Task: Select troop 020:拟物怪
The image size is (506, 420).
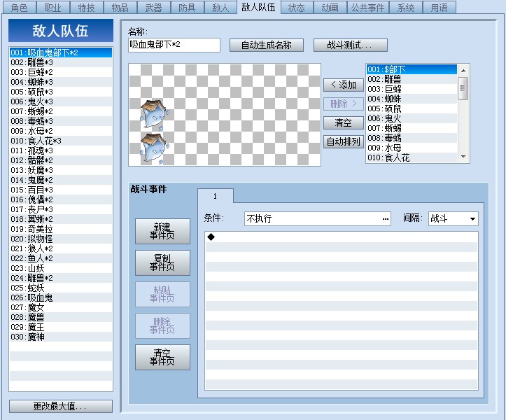Action: (61, 239)
